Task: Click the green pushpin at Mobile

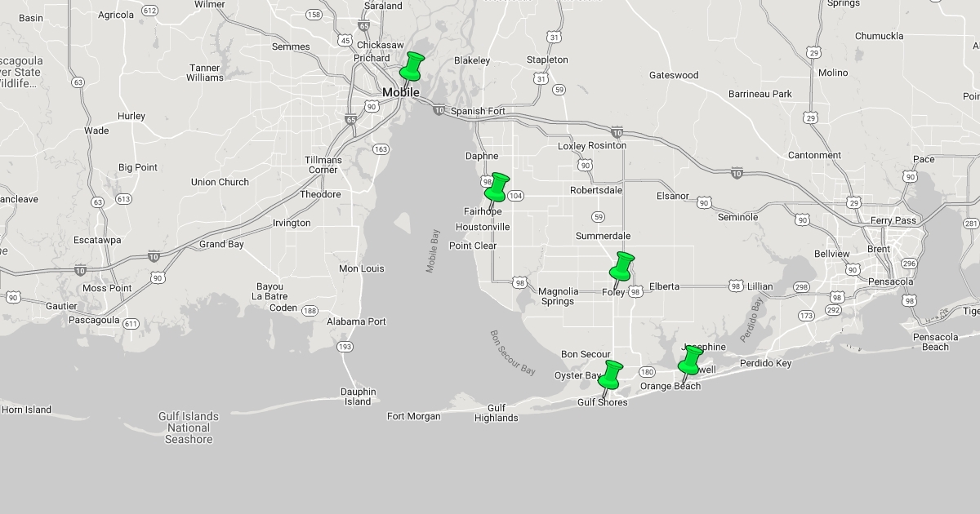Action: 412,66
